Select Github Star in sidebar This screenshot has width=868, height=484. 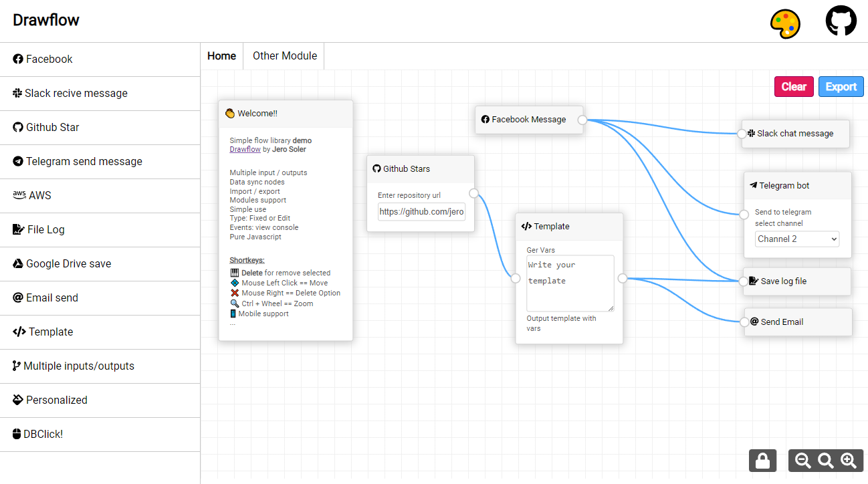coord(100,128)
